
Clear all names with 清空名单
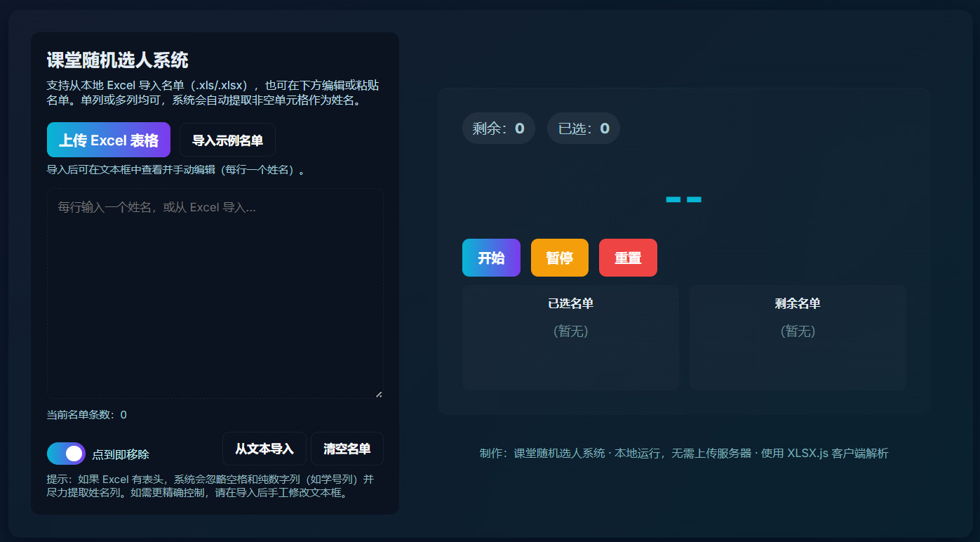coord(346,449)
